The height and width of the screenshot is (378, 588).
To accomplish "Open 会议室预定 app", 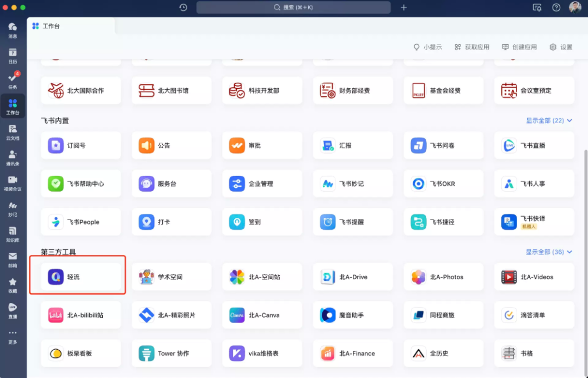I will (x=534, y=90).
